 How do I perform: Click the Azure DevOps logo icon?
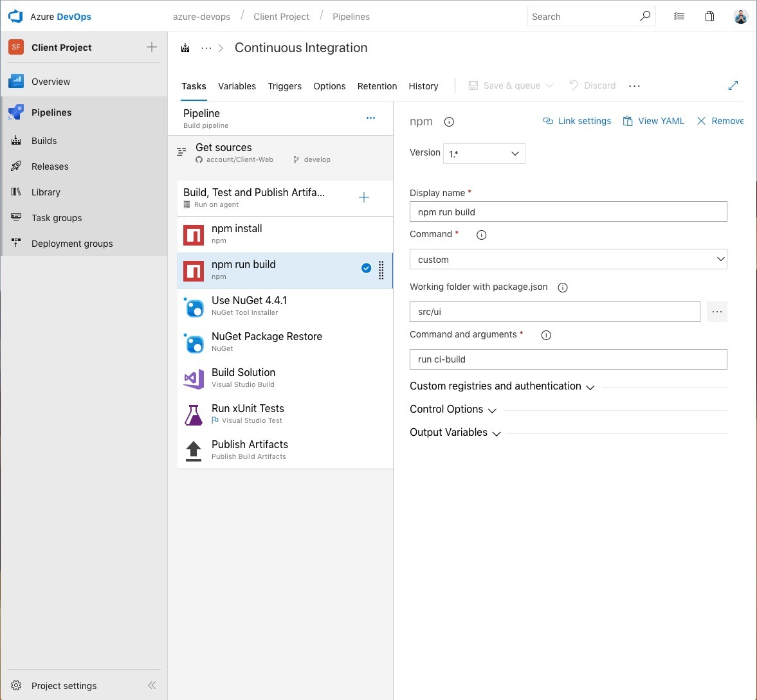coord(15,17)
